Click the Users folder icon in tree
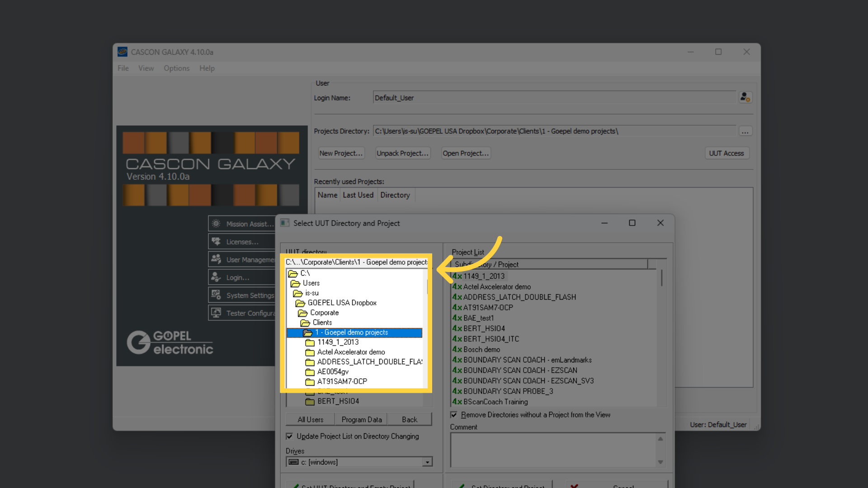This screenshot has width=868, height=488. 295,283
